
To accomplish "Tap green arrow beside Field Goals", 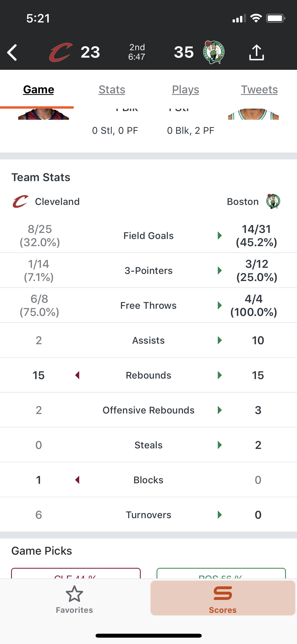I will (219, 236).
